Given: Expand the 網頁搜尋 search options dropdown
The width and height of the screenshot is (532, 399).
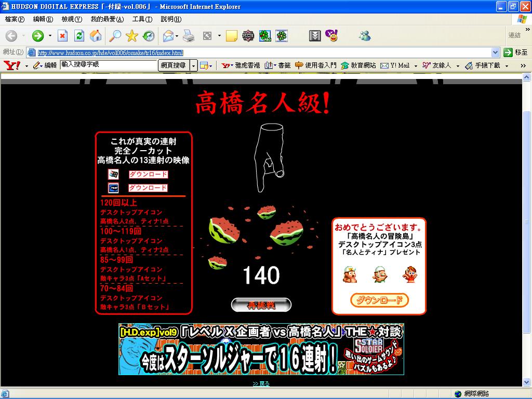Looking at the screenshot, I should (193, 65).
